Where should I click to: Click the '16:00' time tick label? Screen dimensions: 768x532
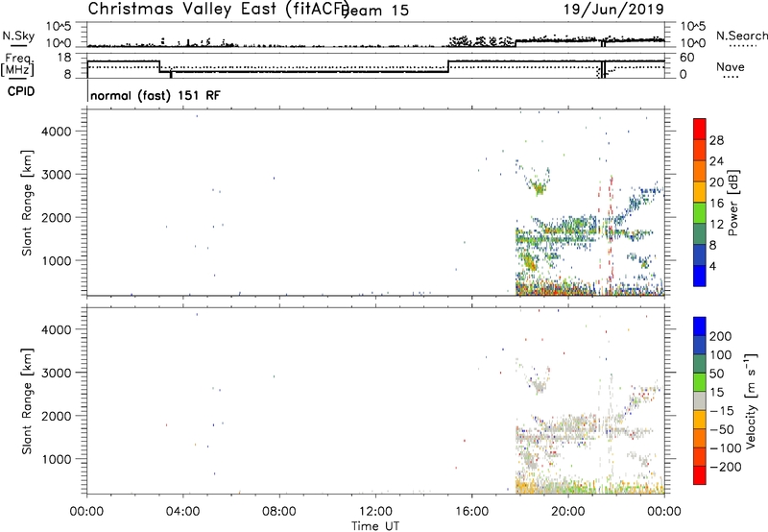coord(471,512)
